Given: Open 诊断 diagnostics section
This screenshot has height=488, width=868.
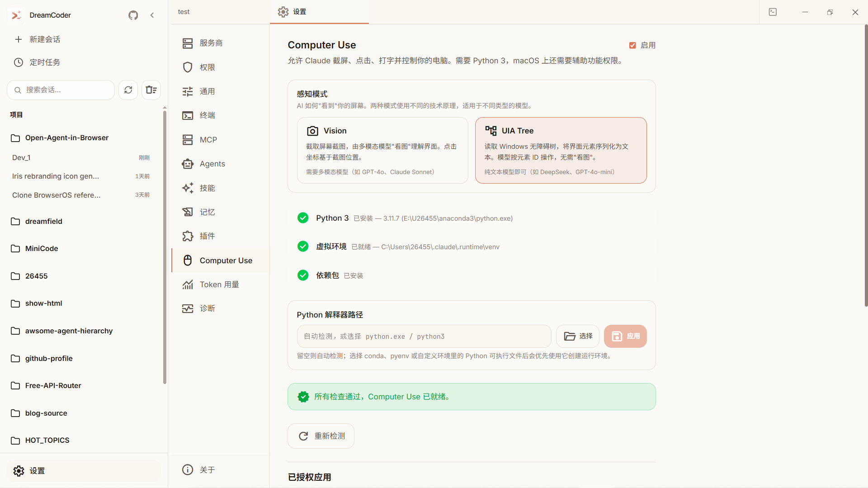Looking at the screenshot, I should coord(221,308).
